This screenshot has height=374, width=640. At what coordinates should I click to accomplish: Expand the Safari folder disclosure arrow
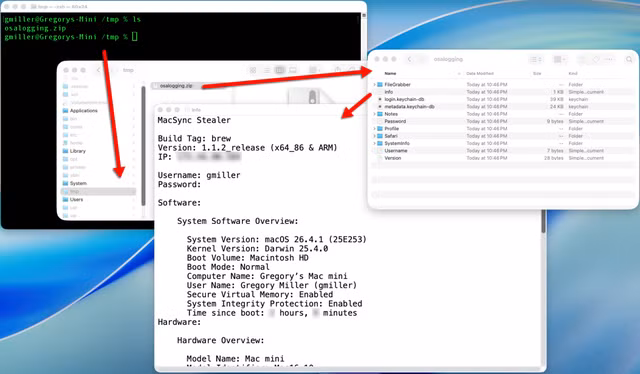point(374,136)
